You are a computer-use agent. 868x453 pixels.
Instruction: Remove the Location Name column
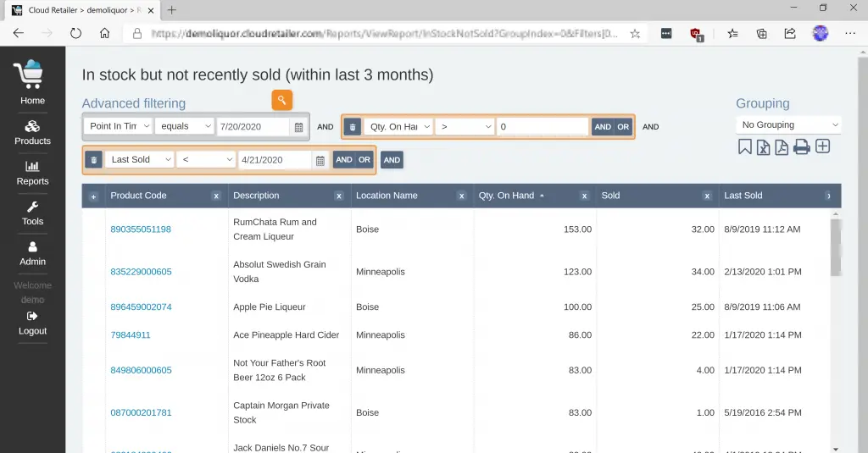coord(461,196)
